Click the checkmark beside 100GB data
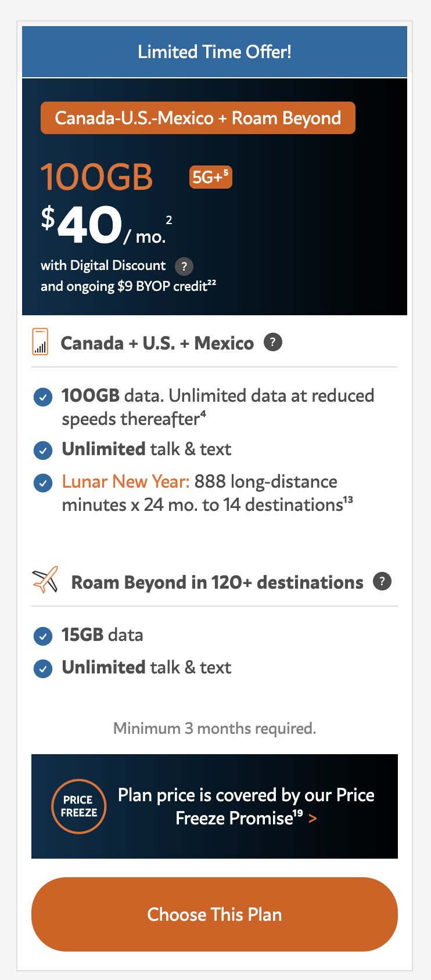 (x=43, y=398)
